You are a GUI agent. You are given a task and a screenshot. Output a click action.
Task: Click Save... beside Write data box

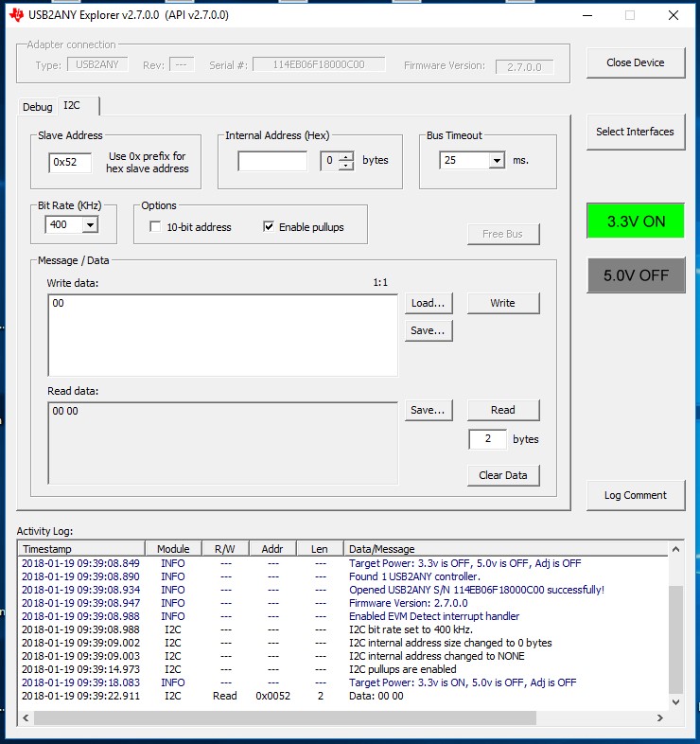[x=429, y=330]
